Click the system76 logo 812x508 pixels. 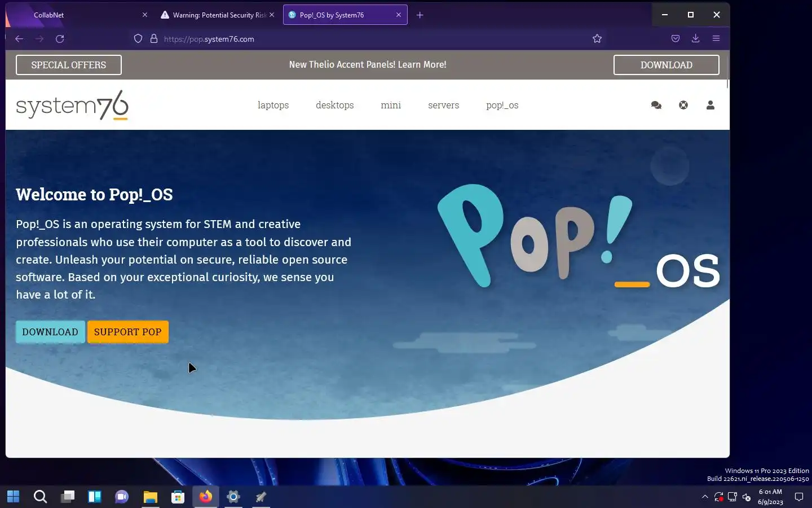point(72,105)
